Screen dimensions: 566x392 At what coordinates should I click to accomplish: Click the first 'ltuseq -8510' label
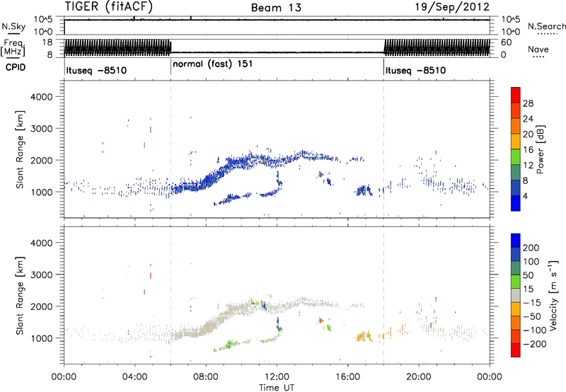click(96, 70)
